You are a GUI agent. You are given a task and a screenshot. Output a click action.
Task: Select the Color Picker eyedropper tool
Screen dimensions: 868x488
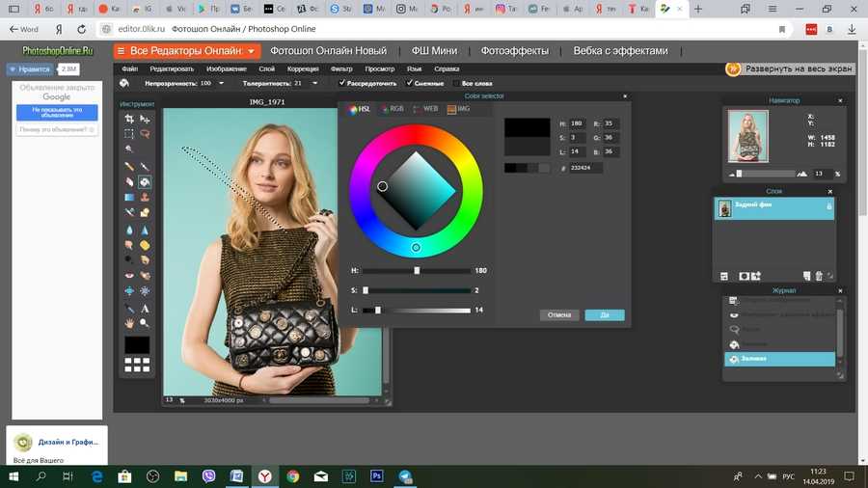click(x=129, y=309)
